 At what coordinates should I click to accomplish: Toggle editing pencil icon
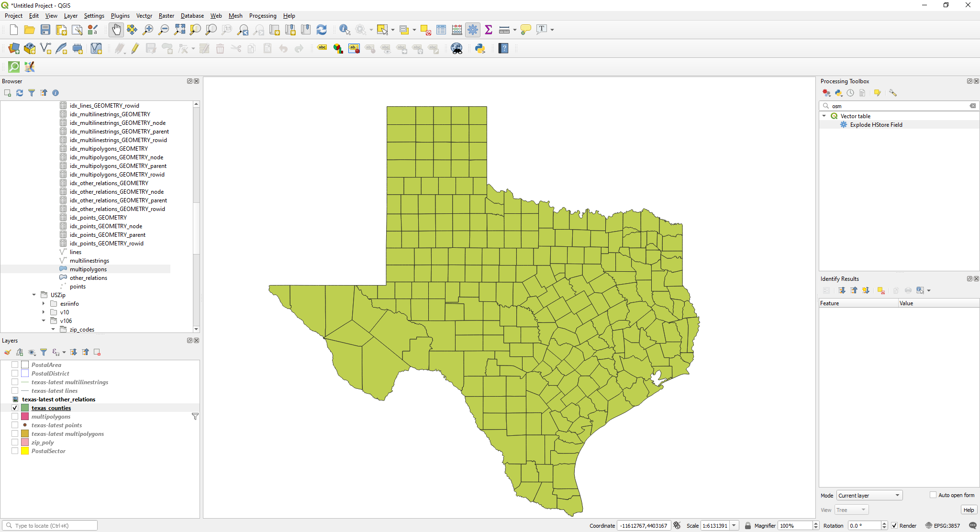pos(135,48)
